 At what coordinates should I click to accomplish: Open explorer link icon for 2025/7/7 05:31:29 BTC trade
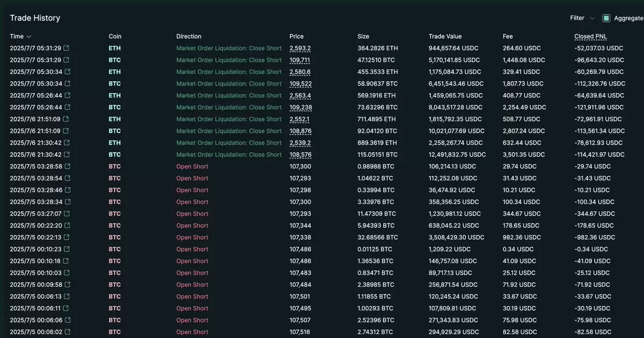(67, 60)
